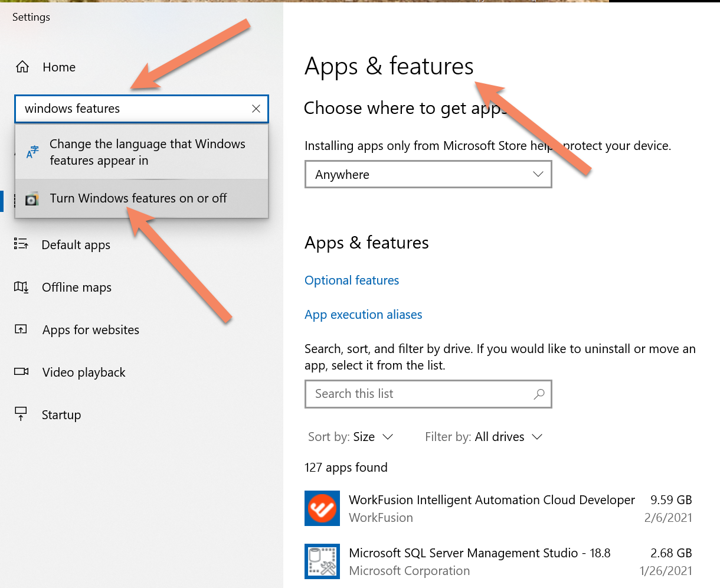Click the 1/26/2021 install date
This screenshot has width=720, height=588.
(x=666, y=571)
